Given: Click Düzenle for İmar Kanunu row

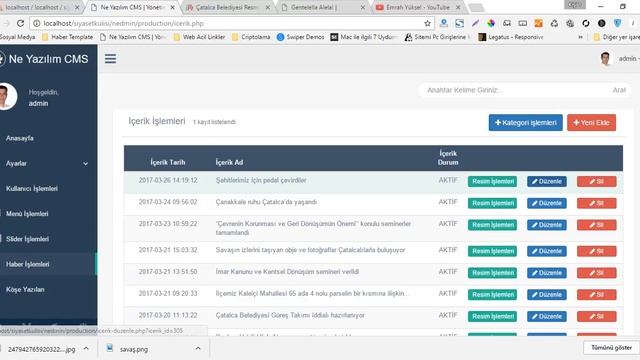Looking at the screenshot, I should tap(547, 273).
